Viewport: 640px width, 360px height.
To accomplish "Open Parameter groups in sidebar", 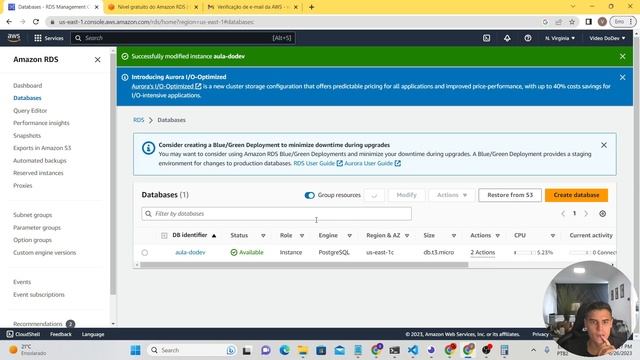I will click(37, 228).
